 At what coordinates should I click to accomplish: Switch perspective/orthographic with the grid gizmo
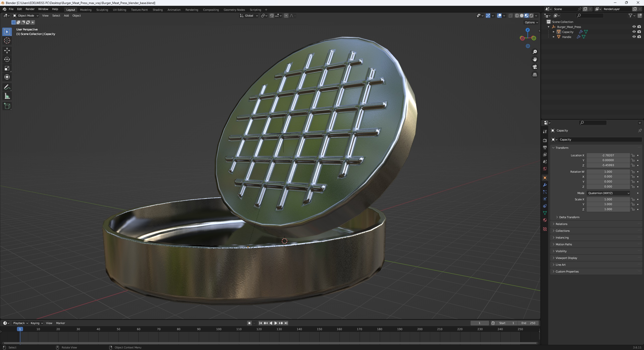pyautogui.click(x=535, y=75)
